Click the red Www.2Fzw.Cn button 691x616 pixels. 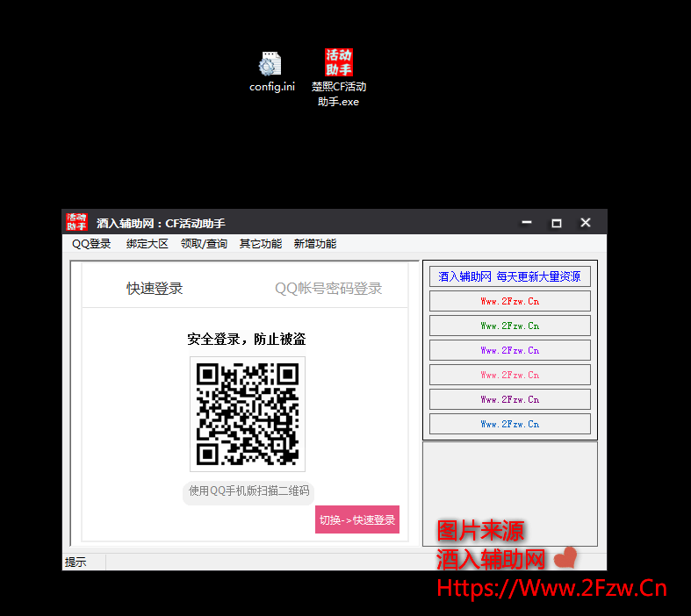pos(510,301)
